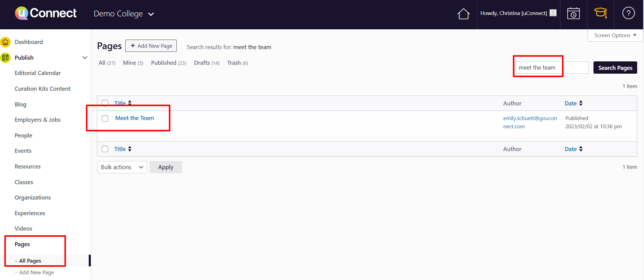Sort pages by the Date column header
The image size is (644, 280).
[x=571, y=103]
